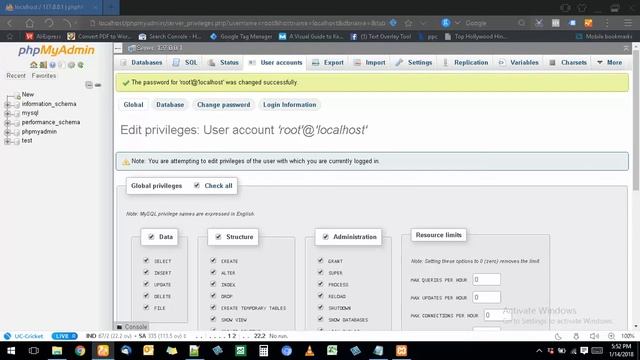The width and height of the screenshot is (640, 360).
Task: Uncheck the DELETE privilege
Action: click(146, 296)
